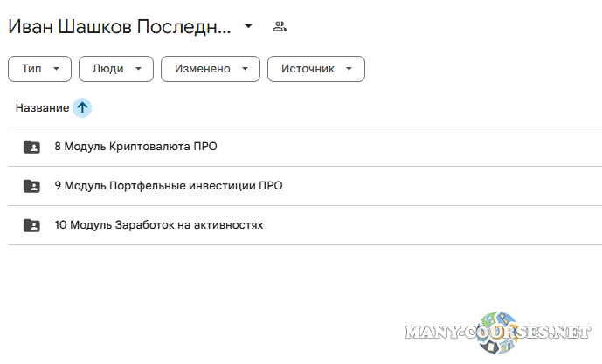Expand the folder title dropdown arrow

pyautogui.click(x=248, y=26)
